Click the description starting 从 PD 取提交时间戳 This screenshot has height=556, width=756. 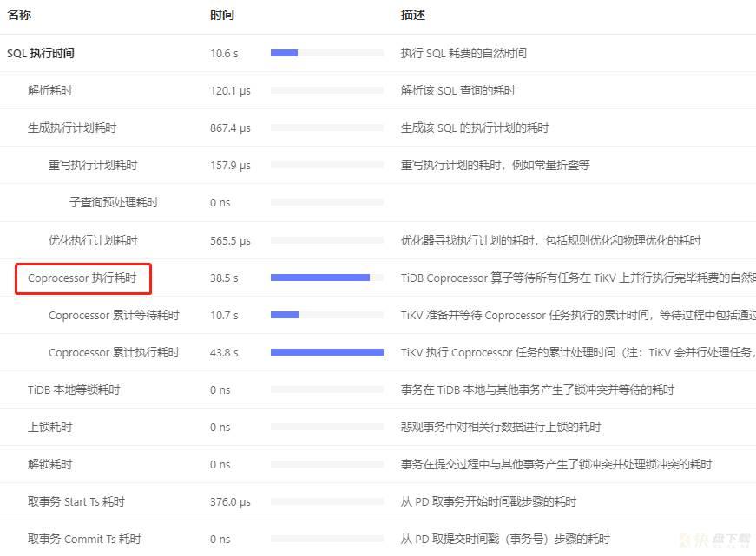pos(505,539)
